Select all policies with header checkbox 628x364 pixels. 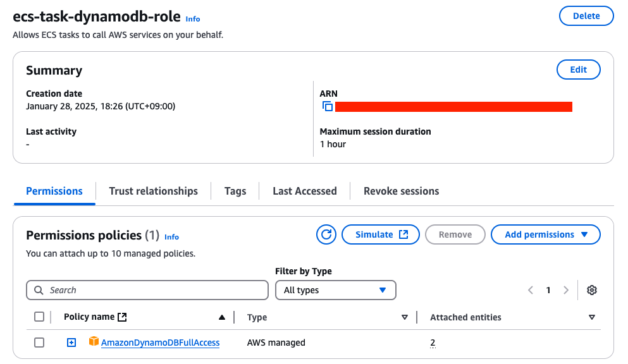point(39,317)
